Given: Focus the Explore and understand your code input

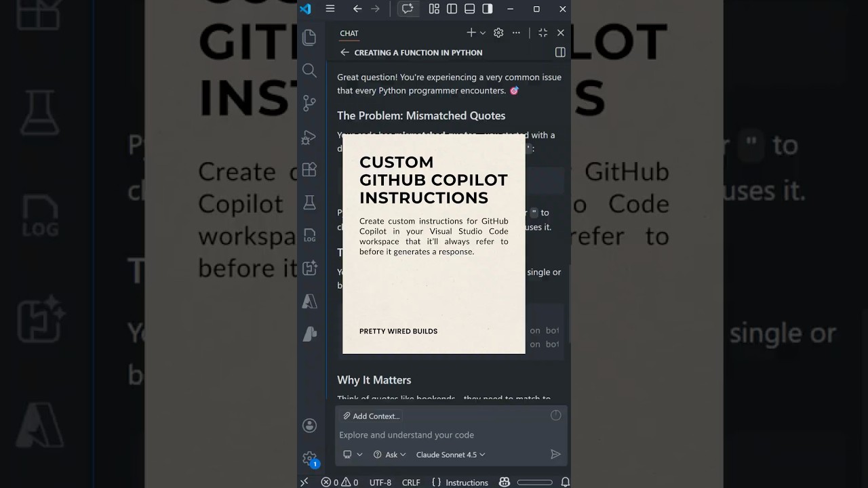Looking at the screenshot, I should tap(451, 435).
